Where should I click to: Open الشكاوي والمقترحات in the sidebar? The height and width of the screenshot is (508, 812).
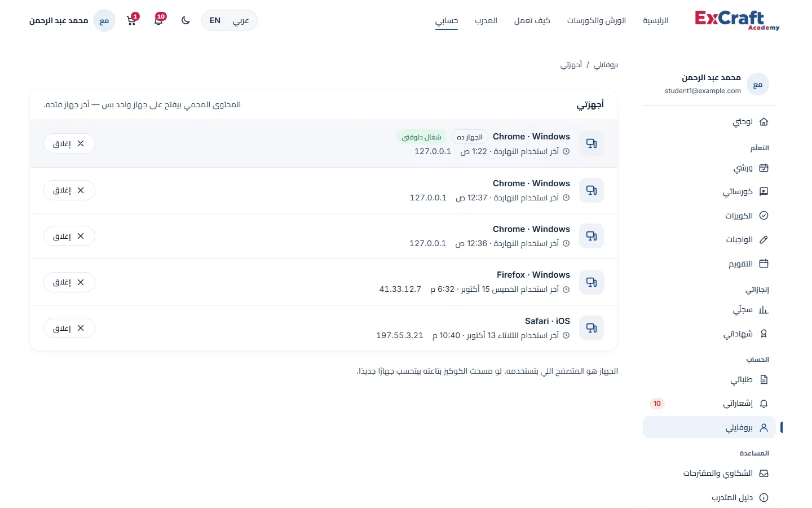click(x=709, y=474)
